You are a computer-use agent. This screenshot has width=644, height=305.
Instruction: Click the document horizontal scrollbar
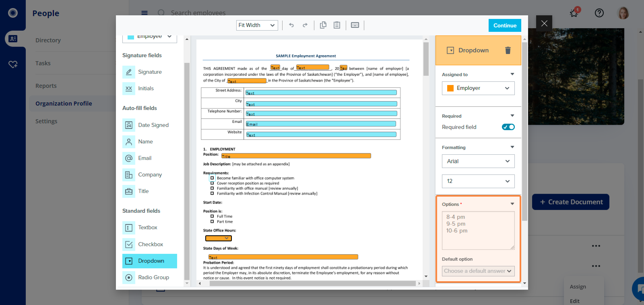pyautogui.click(x=313, y=283)
